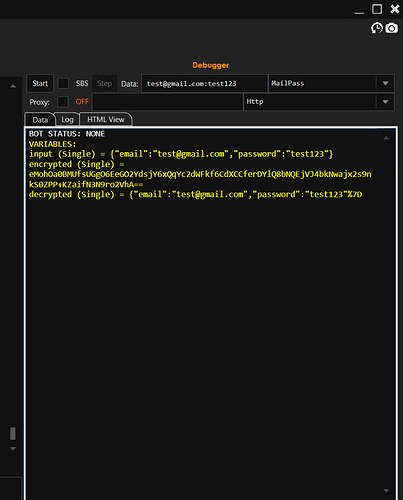Click scroll-down arrow in output panel
Image resolution: width=403 pixels, height=500 pixels.
(386, 490)
